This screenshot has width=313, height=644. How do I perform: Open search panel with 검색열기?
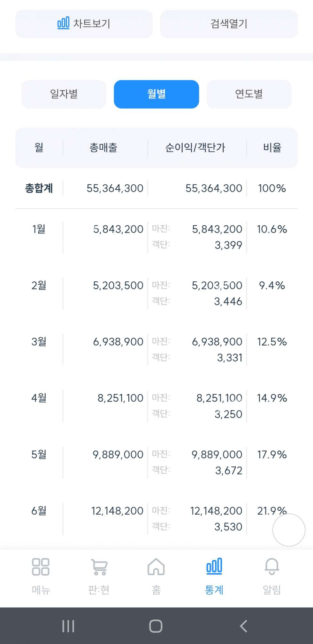pyautogui.click(x=229, y=24)
